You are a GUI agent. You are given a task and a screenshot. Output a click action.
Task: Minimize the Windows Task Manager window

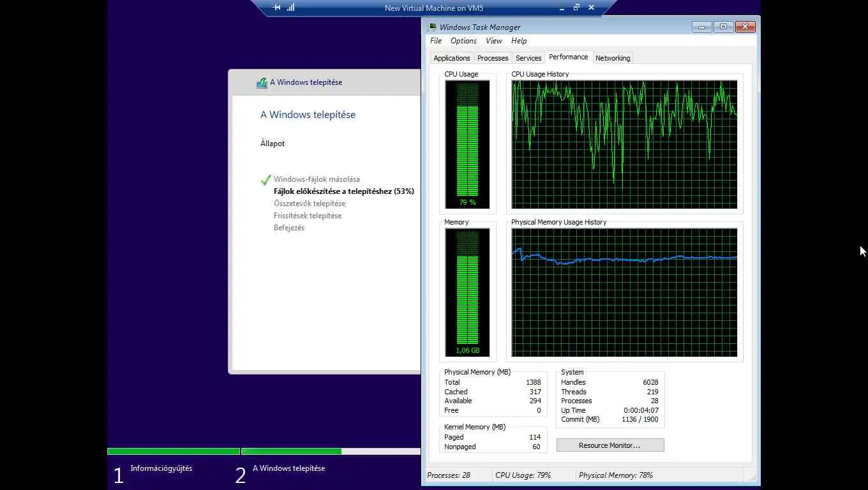pyautogui.click(x=701, y=27)
